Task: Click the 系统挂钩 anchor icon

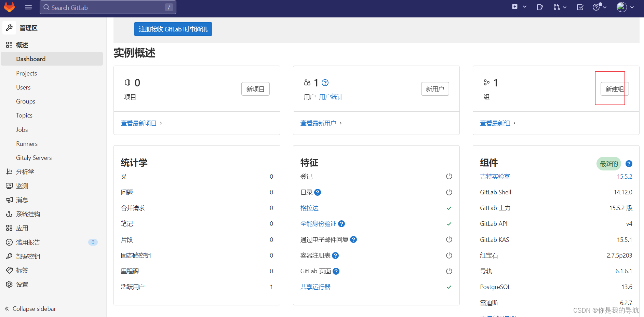Action: coord(9,214)
